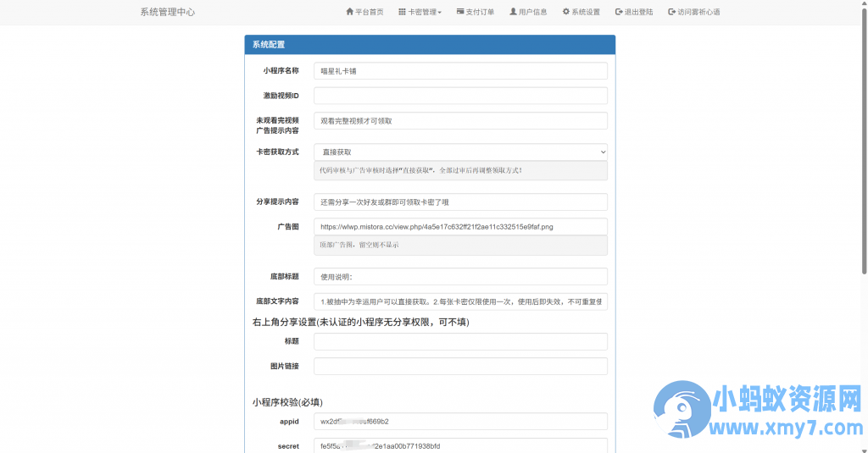Viewport: 868px width, 453px height.
Task: Click the user icon beside 用户信息
Action: click(x=513, y=12)
